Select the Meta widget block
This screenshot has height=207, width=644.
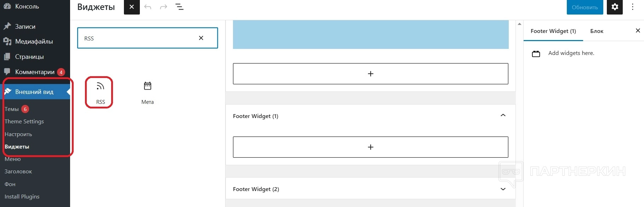coord(148,93)
